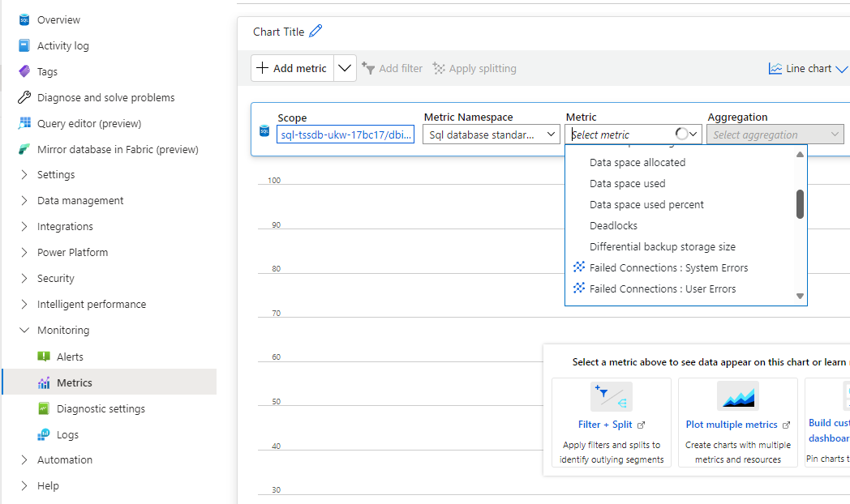This screenshot has height=504, width=850.
Task: Toggle the Select metric dropdown chevron
Action: (693, 135)
